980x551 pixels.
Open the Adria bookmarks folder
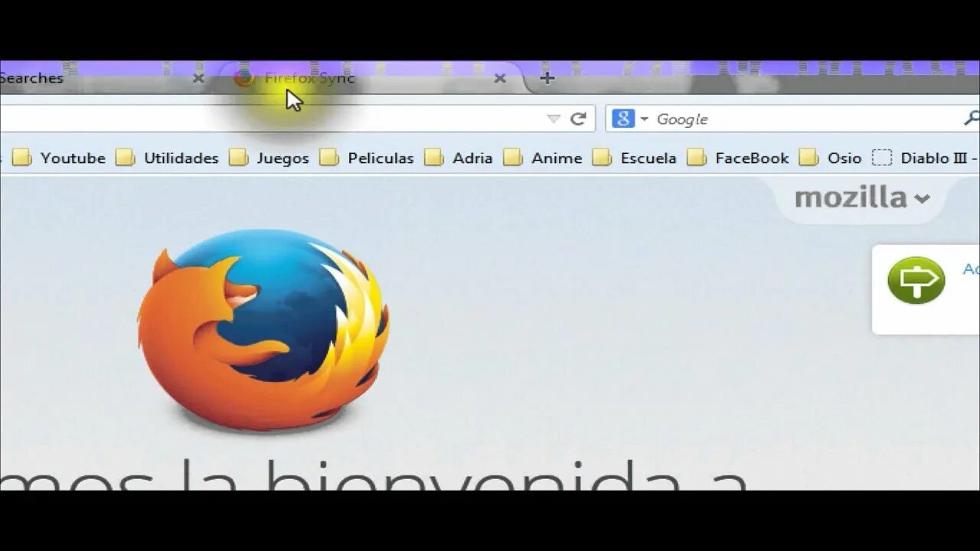(x=459, y=158)
